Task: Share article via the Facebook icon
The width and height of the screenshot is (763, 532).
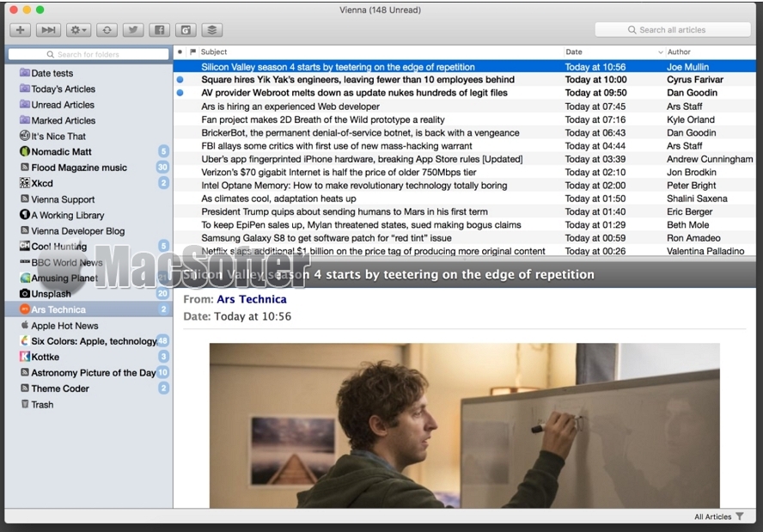Action: [159, 30]
